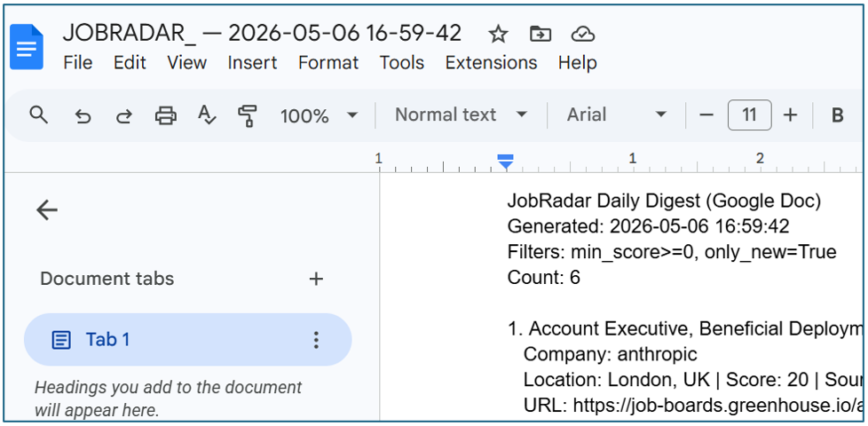868x426 pixels.
Task: Open the job-boards.greenhouse.io URL
Action: tap(718, 406)
